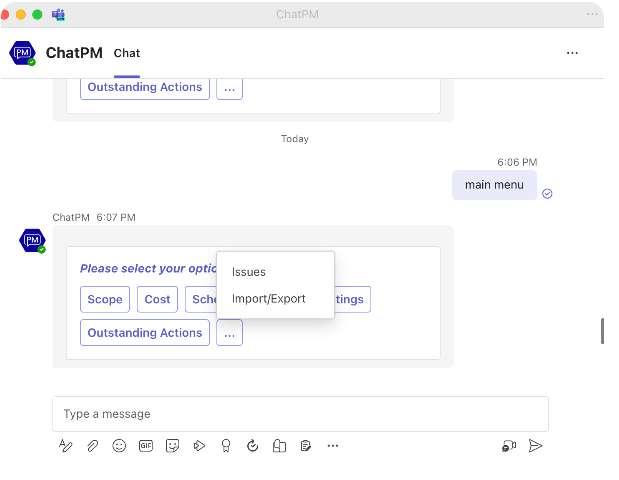
Task: Send the message with the arrow icon
Action: click(x=535, y=446)
